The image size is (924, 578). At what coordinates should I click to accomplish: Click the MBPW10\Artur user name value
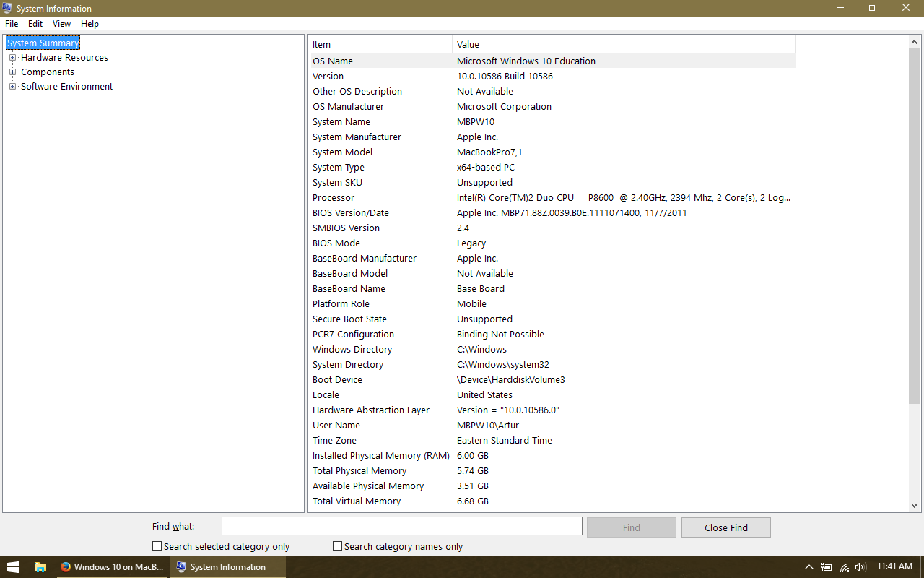pos(488,426)
